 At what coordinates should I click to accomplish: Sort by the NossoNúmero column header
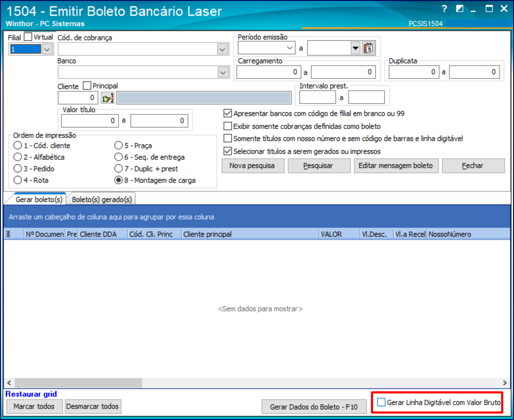point(468,234)
